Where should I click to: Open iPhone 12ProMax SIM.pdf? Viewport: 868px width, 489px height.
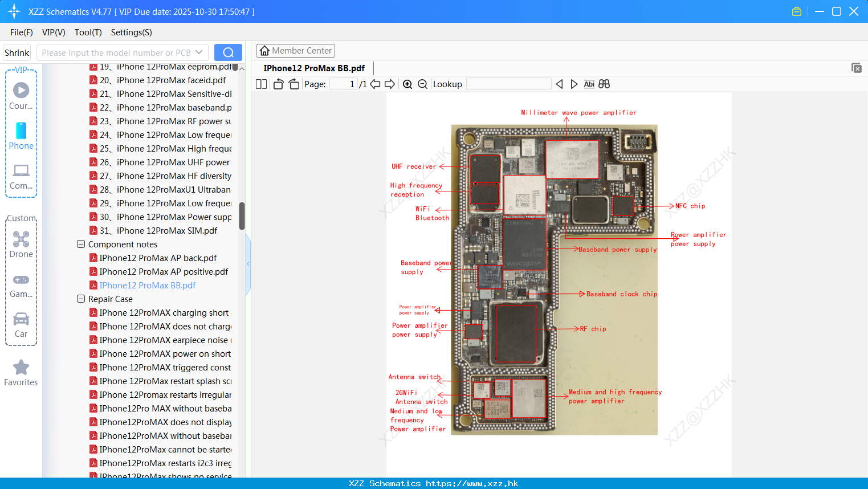[153, 231]
